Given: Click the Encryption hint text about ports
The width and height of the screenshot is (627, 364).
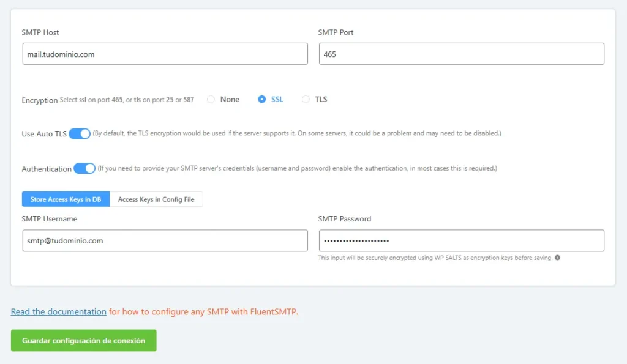Looking at the screenshot, I should (x=127, y=100).
